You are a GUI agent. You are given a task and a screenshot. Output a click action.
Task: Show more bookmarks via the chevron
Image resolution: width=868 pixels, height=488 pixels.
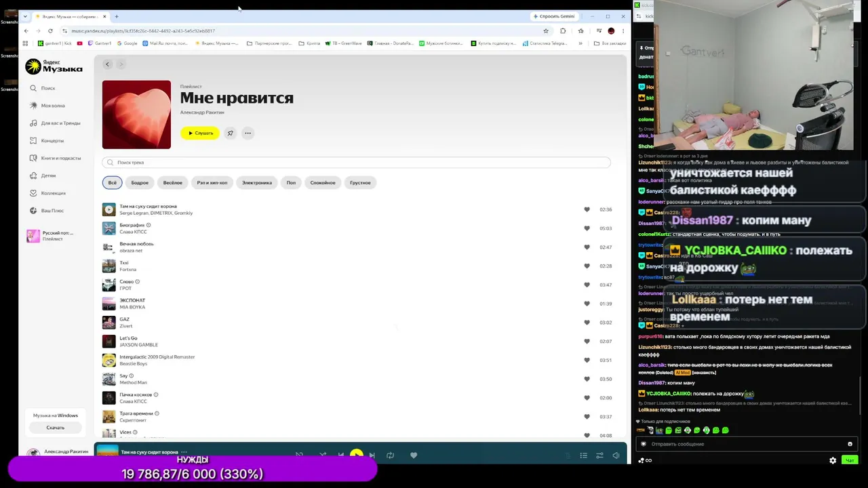(580, 43)
